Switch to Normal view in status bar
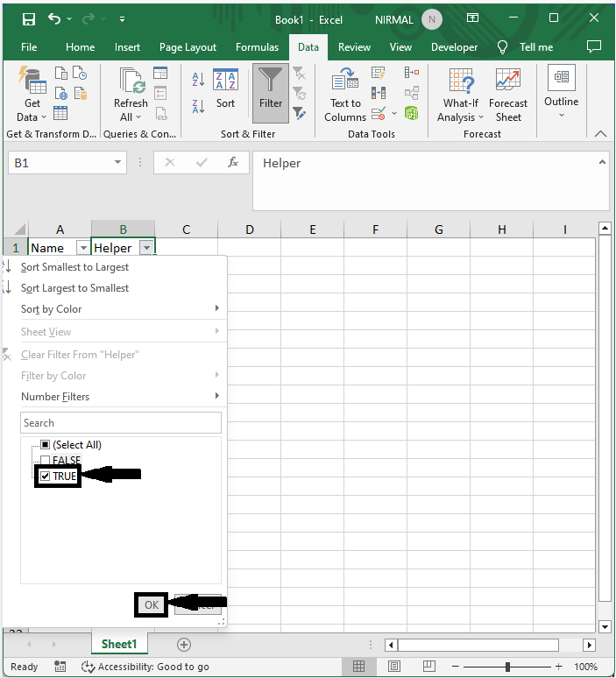Screen dimensions: 616x678 coord(358,666)
